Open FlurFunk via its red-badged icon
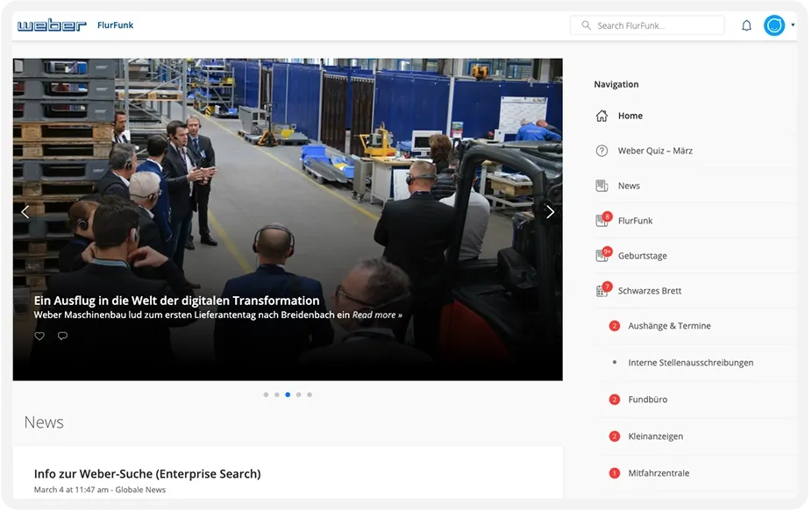The image size is (812, 510). point(602,220)
